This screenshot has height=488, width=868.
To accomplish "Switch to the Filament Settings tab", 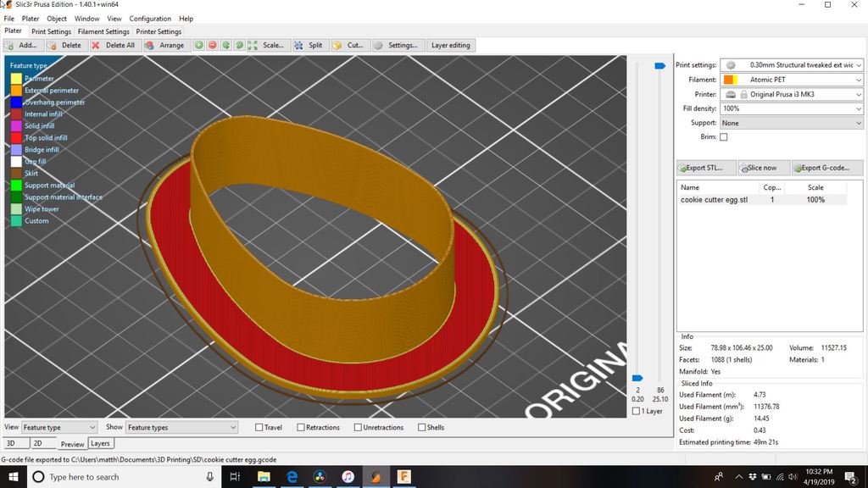I will click(103, 31).
